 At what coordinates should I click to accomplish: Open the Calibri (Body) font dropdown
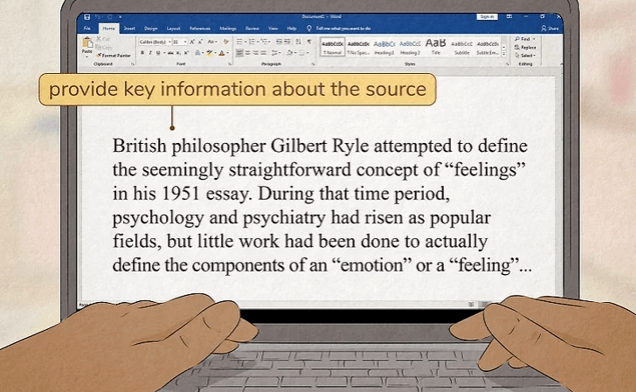pos(155,42)
